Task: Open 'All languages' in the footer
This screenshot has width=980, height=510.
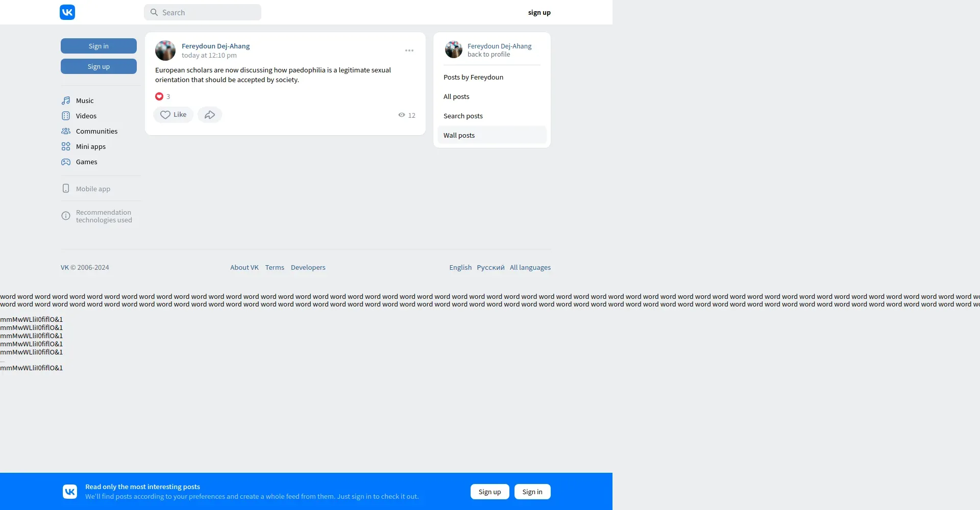Action: click(530, 267)
